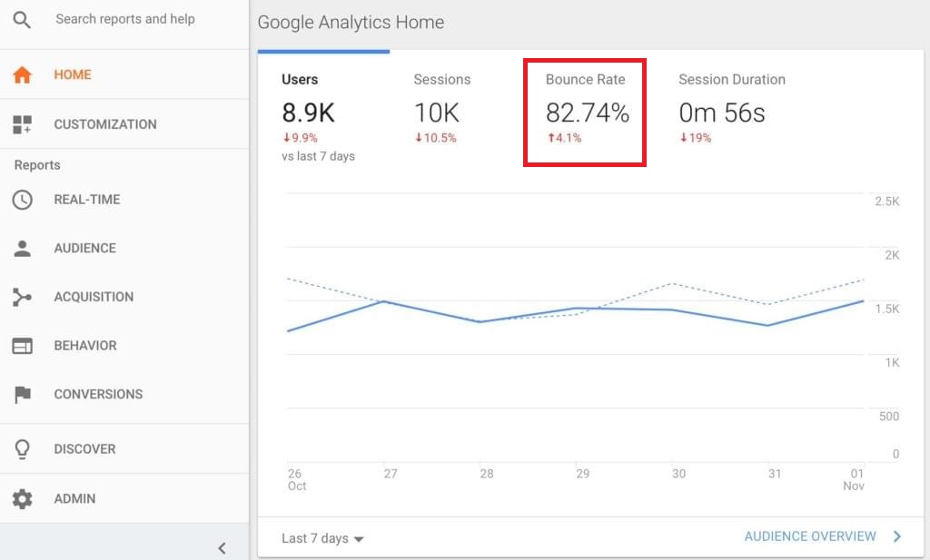Open the Last 7 days dropdown

[x=322, y=538]
